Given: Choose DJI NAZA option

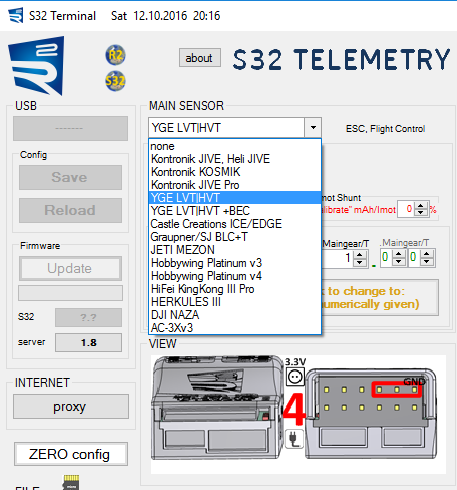Looking at the screenshot, I should 235,315.
